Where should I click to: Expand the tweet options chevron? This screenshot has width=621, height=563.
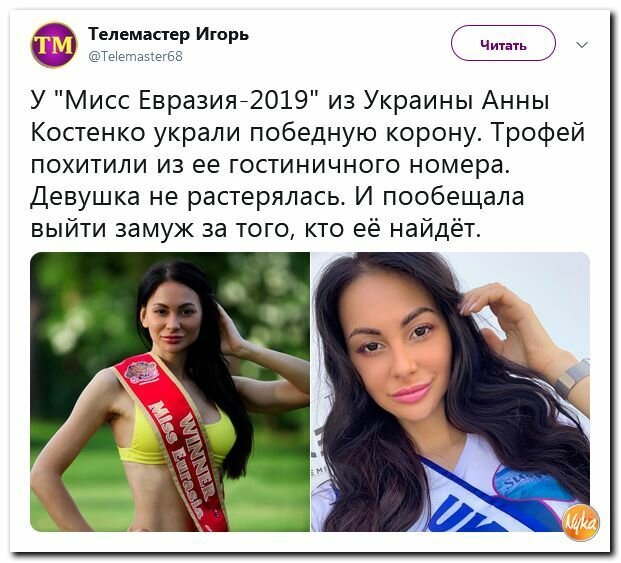pyautogui.click(x=581, y=45)
